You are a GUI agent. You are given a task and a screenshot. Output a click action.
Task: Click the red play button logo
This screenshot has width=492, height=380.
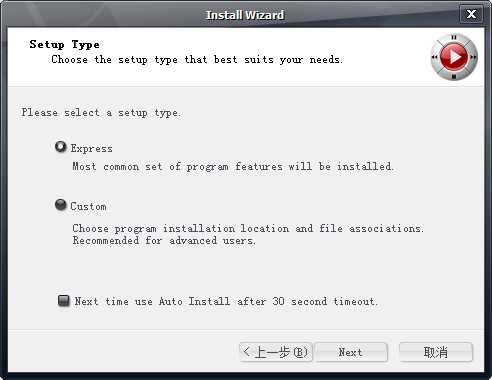(454, 57)
